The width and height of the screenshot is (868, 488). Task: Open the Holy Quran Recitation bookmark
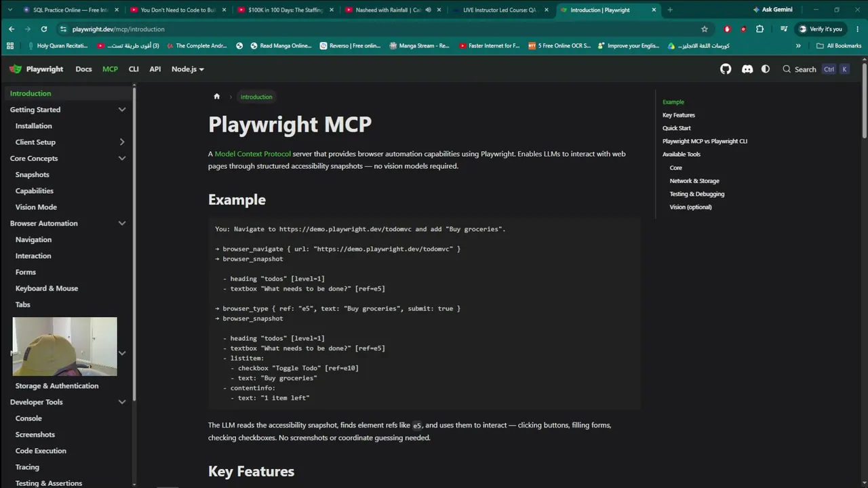coord(58,46)
